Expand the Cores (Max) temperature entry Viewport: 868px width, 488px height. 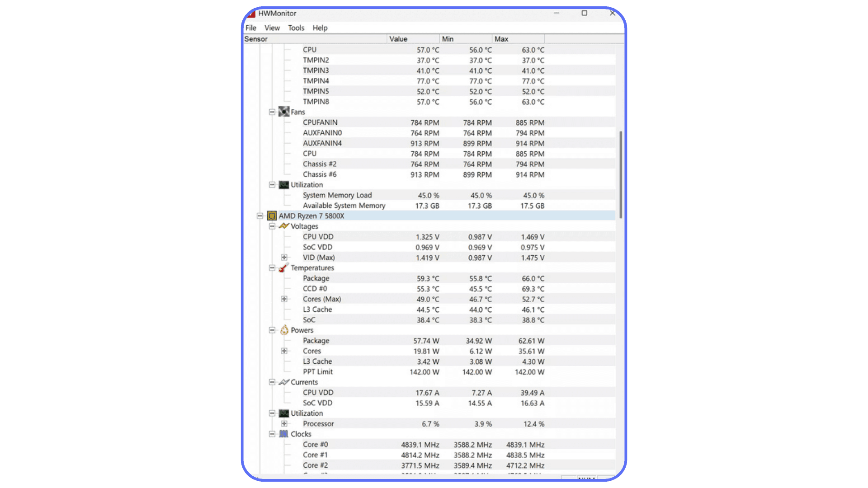(x=284, y=299)
